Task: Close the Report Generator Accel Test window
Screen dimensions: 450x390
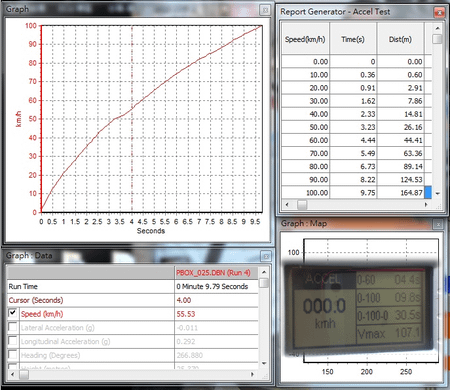Action: (439, 13)
